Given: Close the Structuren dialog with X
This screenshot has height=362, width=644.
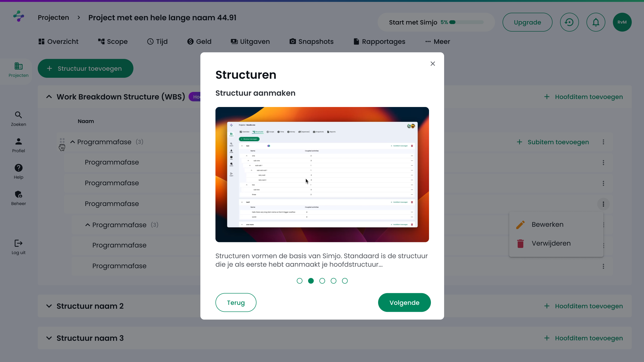Looking at the screenshot, I should pos(433,64).
